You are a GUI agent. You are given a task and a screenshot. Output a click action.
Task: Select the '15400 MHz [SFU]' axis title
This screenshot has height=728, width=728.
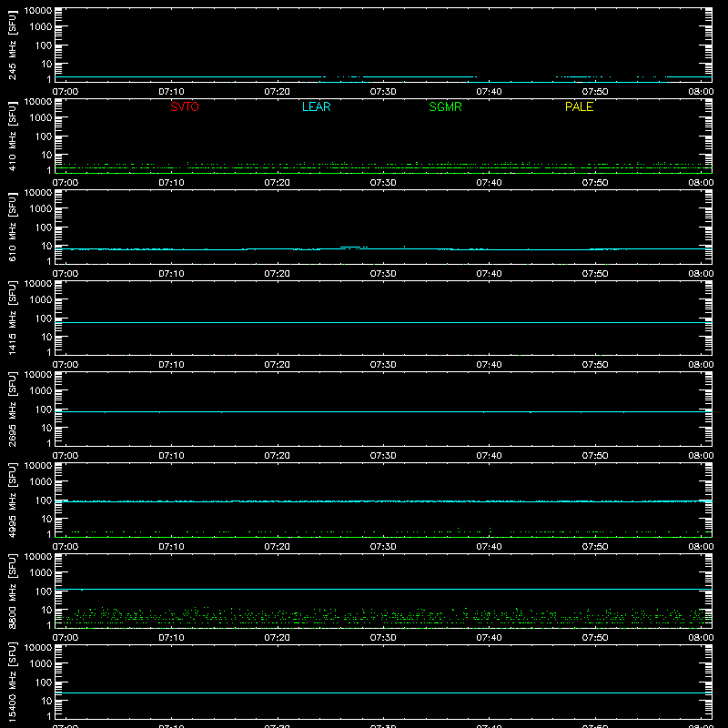pyautogui.click(x=12, y=682)
